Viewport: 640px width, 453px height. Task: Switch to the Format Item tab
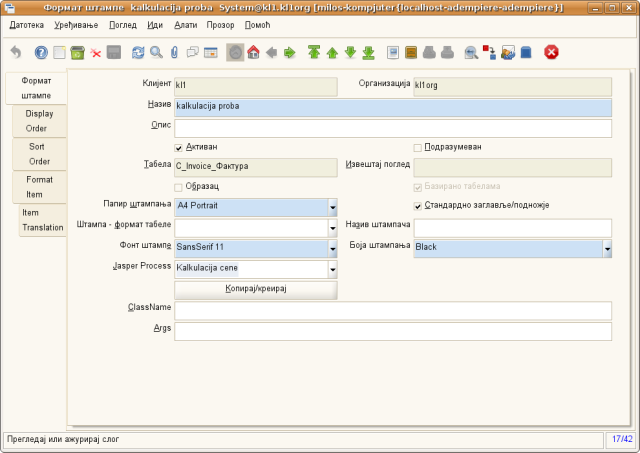[x=40, y=186]
